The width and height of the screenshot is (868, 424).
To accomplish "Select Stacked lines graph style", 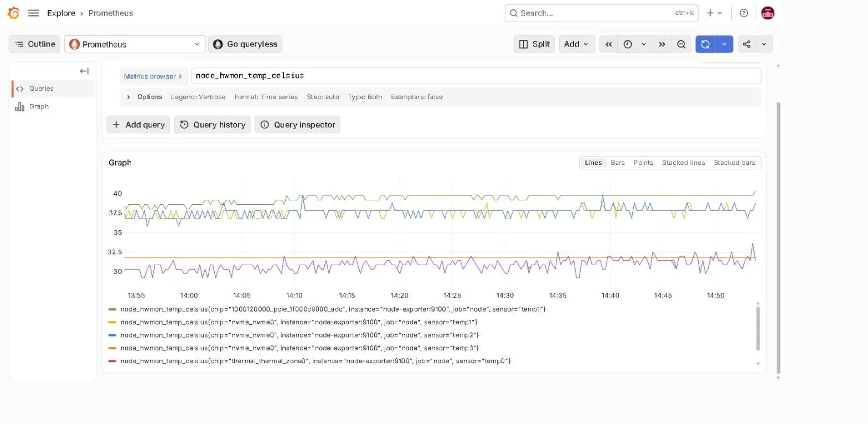I will (684, 163).
